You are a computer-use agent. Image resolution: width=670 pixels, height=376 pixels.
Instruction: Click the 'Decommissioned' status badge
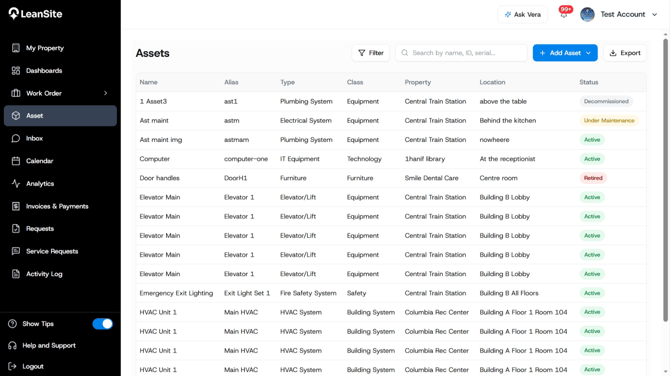point(606,101)
